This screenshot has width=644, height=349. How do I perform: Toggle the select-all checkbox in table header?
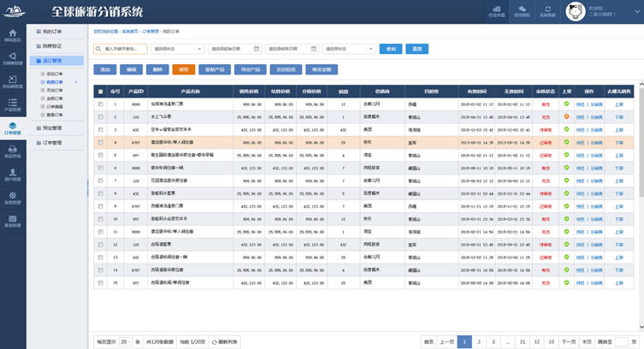click(x=100, y=91)
